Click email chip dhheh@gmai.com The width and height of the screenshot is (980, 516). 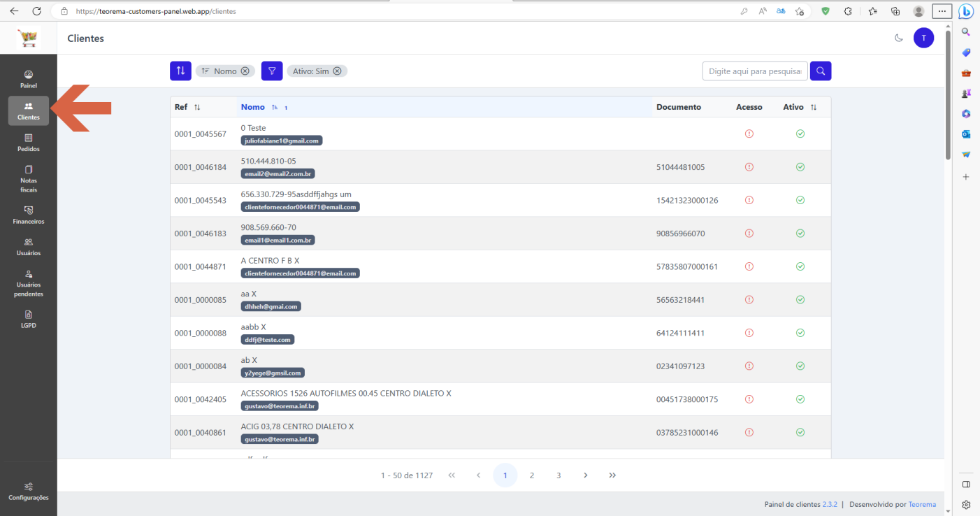click(271, 306)
